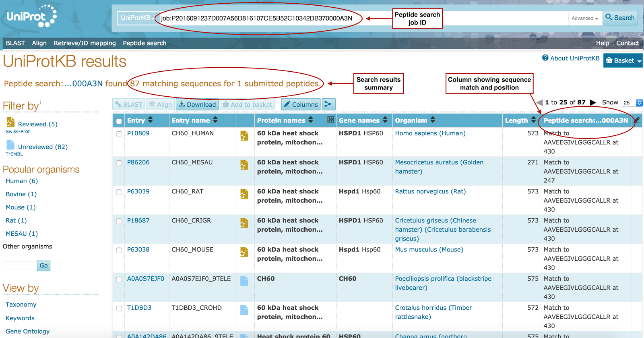Open Peptide search in the menu bar
Viewport: 644px width, 338px height.
(144, 43)
